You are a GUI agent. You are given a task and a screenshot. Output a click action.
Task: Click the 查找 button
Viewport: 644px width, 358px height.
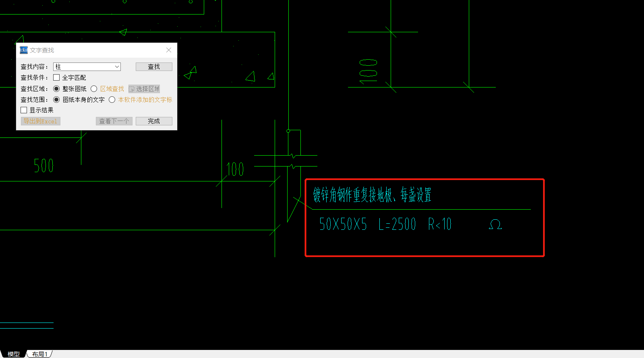pyautogui.click(x=154, y=67)
